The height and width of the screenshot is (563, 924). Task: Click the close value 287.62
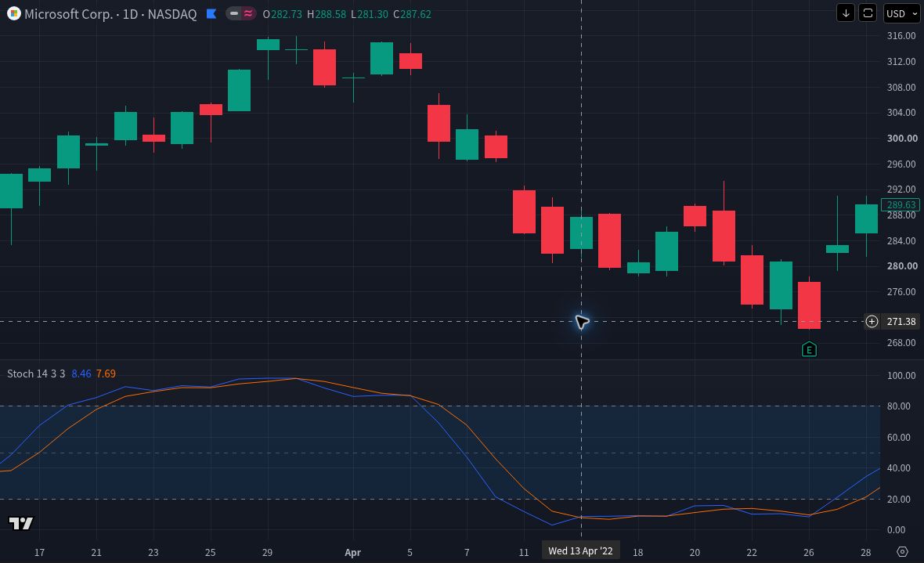[x=416, y=14]
